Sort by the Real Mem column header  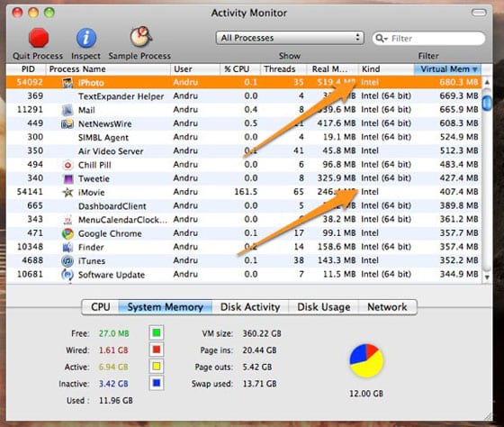coord(332,69)
